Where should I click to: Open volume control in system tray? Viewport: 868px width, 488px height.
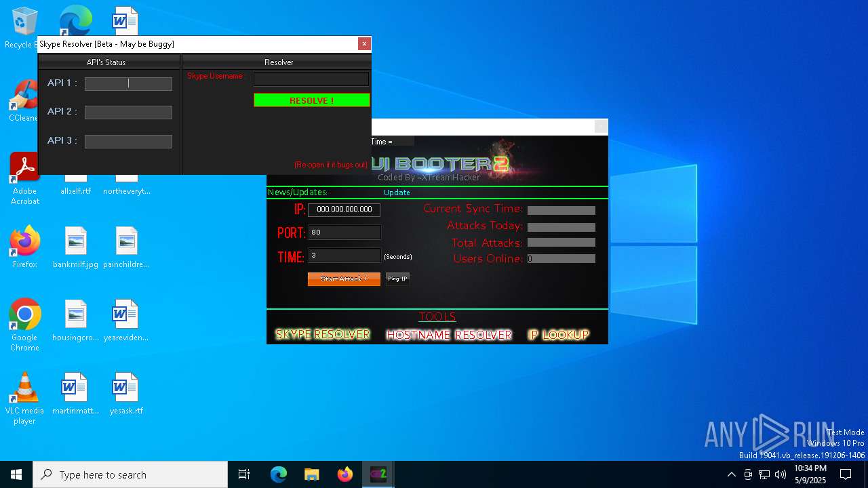(x=781, y=474)
